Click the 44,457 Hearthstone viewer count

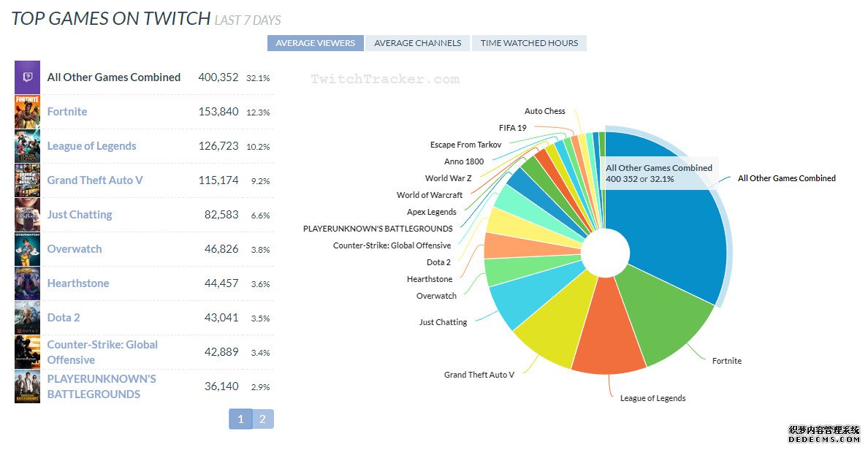pyautogui.click(x=221, y=283)
